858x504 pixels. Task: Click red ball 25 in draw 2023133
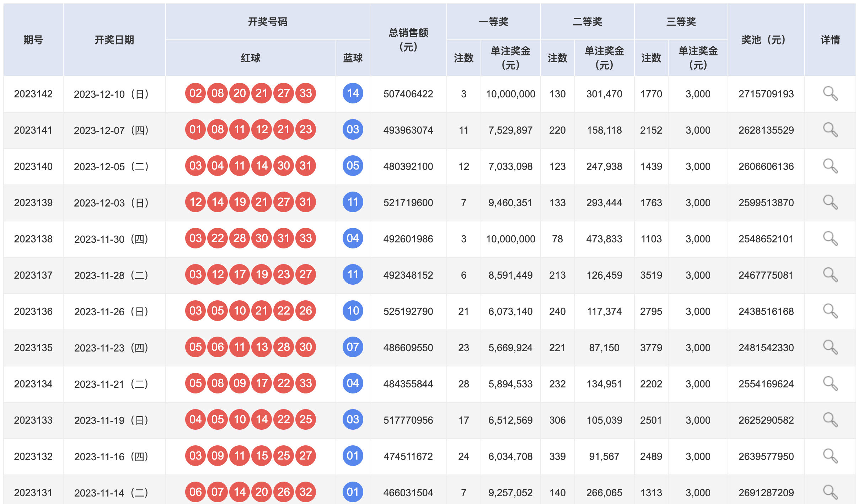pyautogui.click(x=306, y=419)
